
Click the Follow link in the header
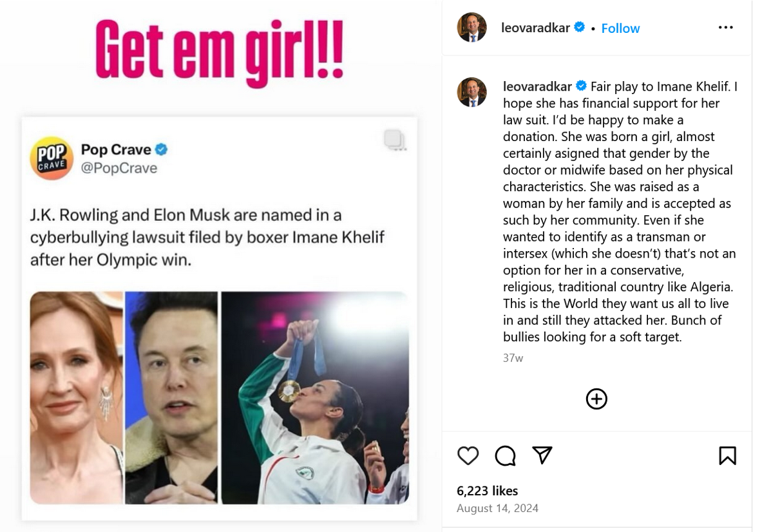[x=620, y=28]
